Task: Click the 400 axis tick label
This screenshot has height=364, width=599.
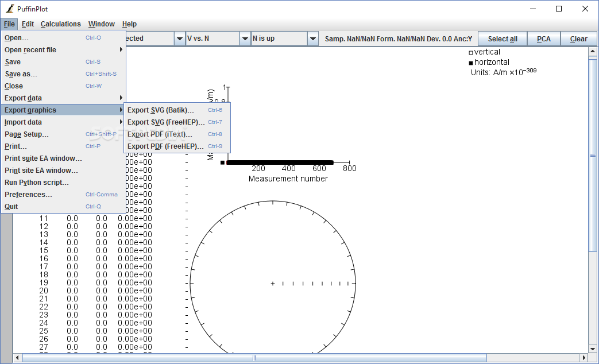Action: 288,168
